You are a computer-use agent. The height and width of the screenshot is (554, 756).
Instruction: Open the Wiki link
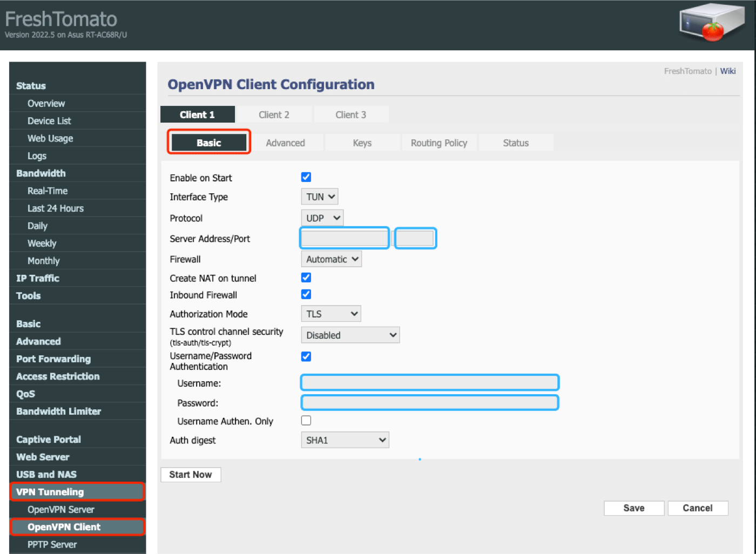coord(727,71)
